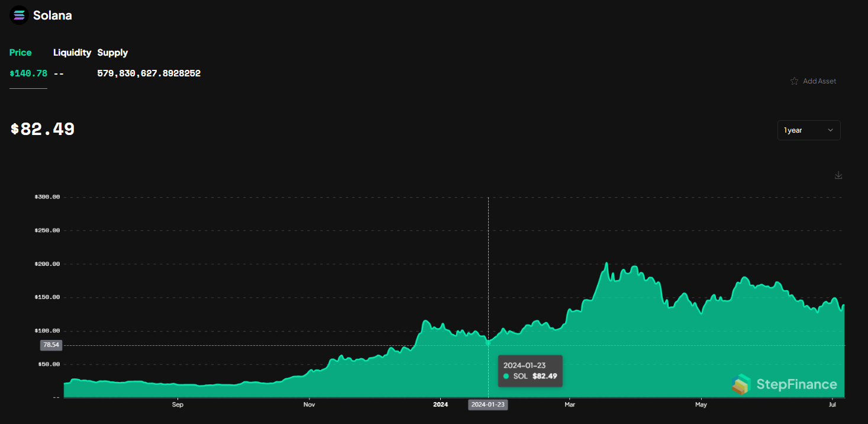Click the cursor point marker on the chart line

pos(488,342)
